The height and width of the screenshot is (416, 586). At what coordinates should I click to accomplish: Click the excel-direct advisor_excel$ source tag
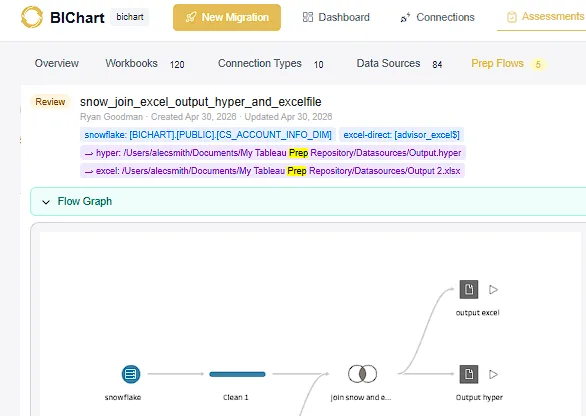[401, 135]
